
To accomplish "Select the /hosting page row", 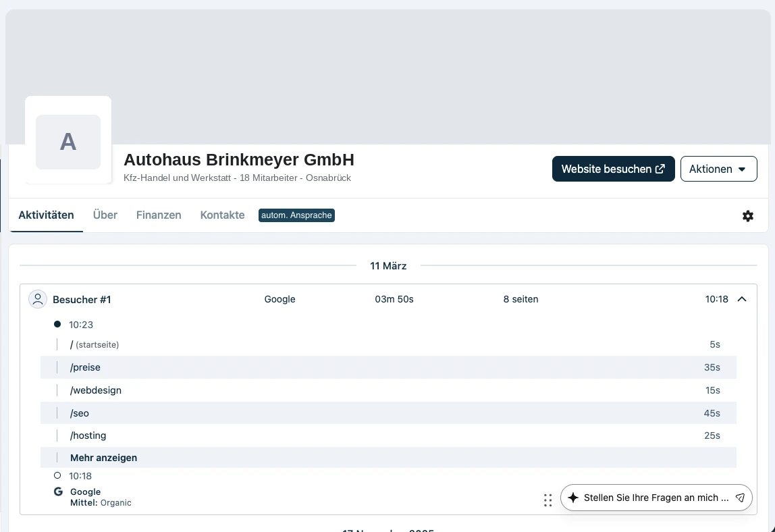I will [x=388, y=435].
